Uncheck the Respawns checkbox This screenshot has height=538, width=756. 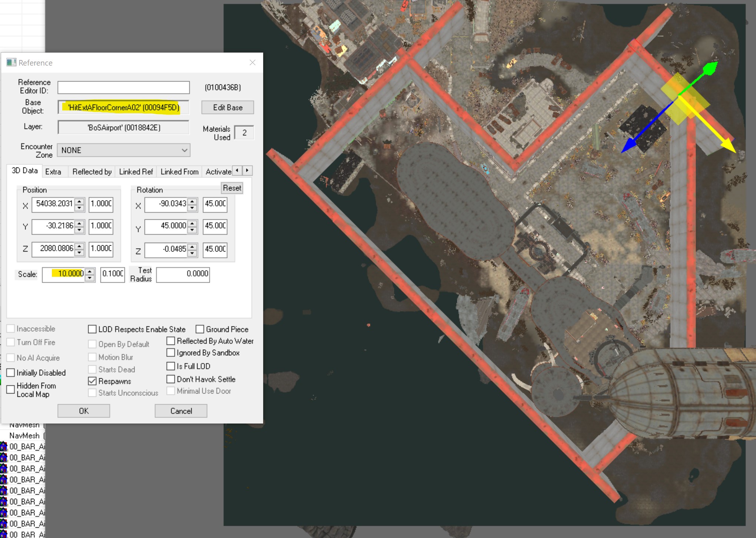coord(92,381)
